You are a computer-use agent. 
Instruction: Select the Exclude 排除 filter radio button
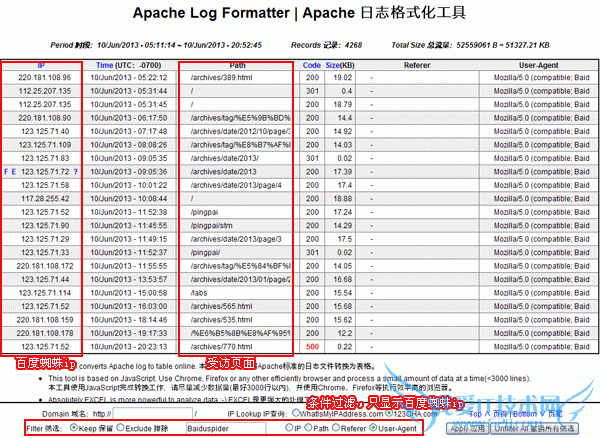120,428
